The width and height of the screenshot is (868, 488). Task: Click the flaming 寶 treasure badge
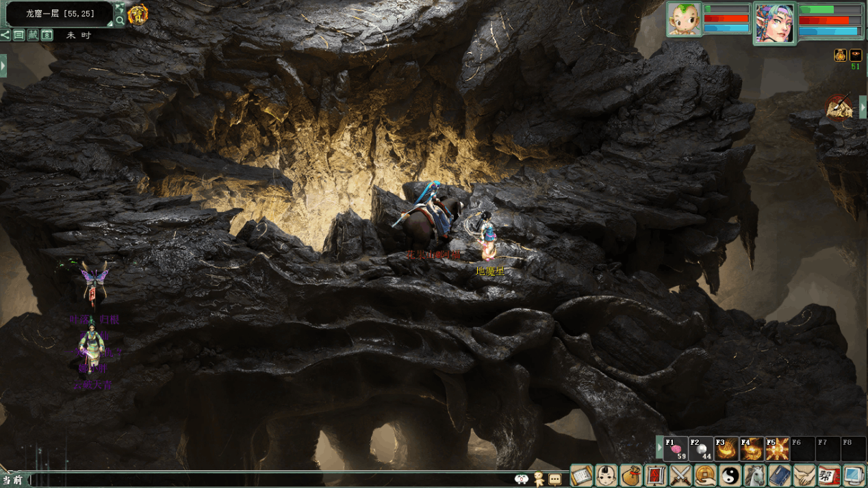coord(138,14)
